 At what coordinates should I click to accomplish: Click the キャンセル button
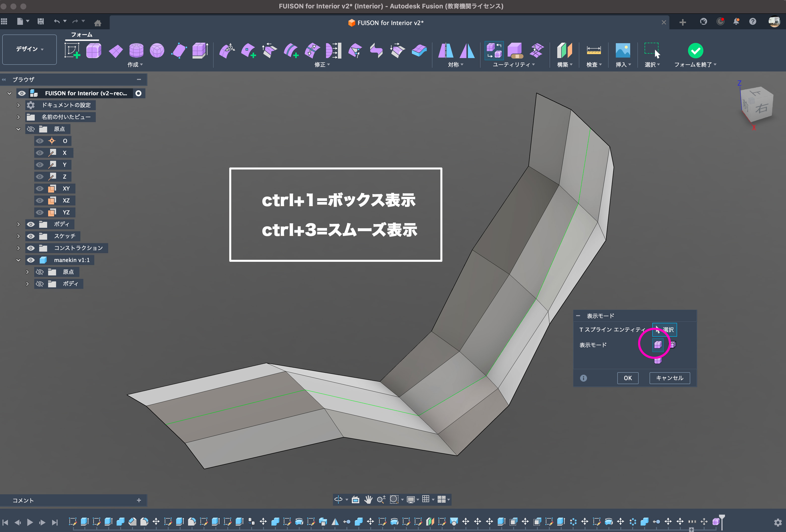pyautogui.click(x=669, y=378)
